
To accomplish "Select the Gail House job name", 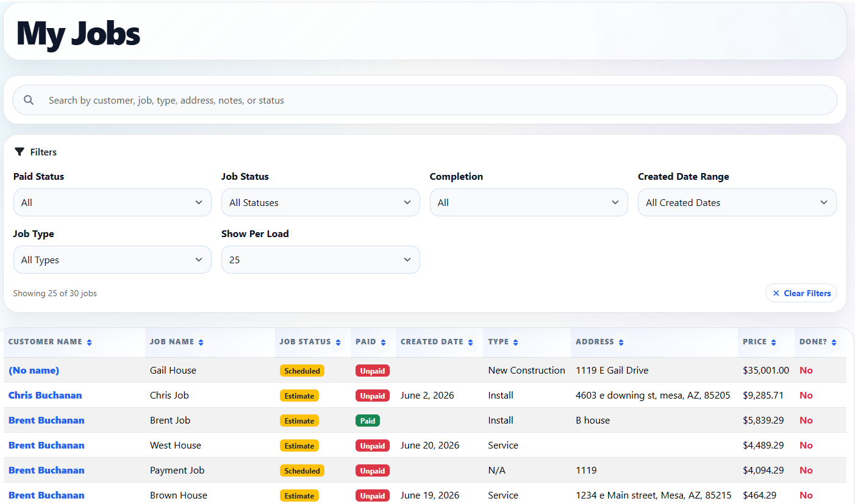I will tap(173, 371).
